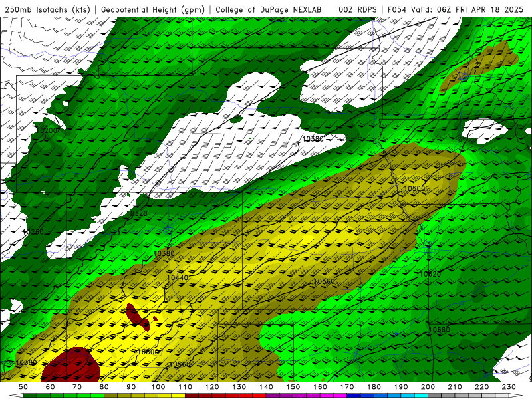Click the colorbar scale label 170
The image size is (532, 399).
(347, 387)
